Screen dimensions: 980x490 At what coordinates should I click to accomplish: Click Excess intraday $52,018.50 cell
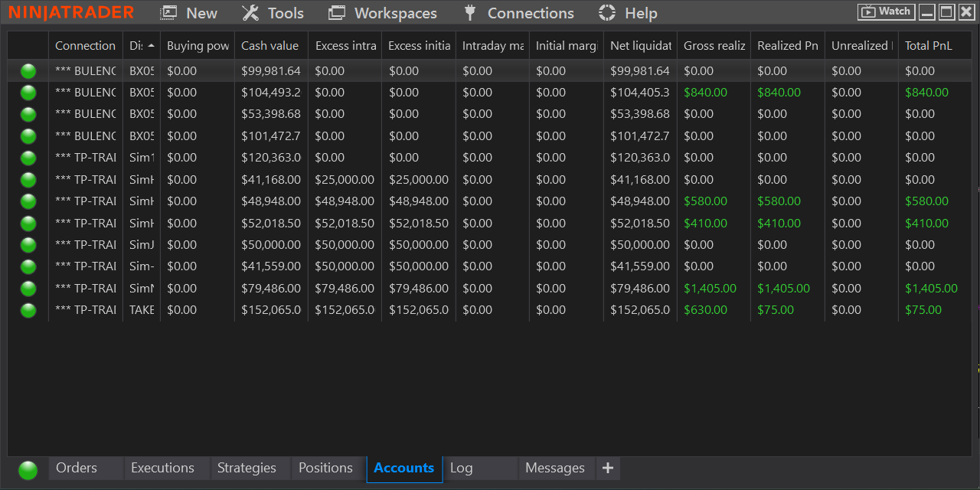(345, 224)
